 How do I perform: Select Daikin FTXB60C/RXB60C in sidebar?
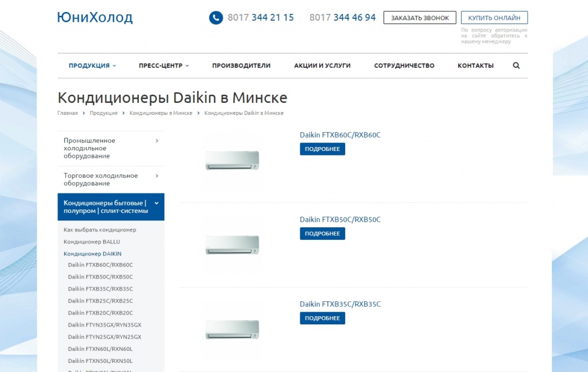100,265
